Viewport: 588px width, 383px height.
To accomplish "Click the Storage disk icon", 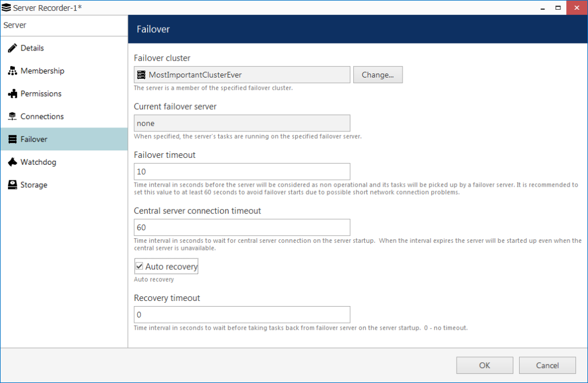I will [x=13, y=185].
